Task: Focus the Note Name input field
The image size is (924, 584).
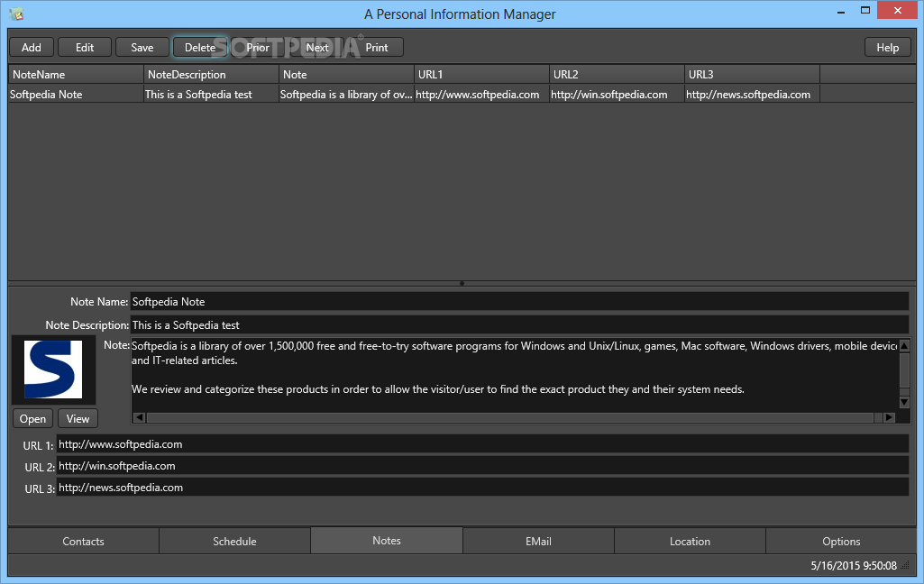Action: 519,302
